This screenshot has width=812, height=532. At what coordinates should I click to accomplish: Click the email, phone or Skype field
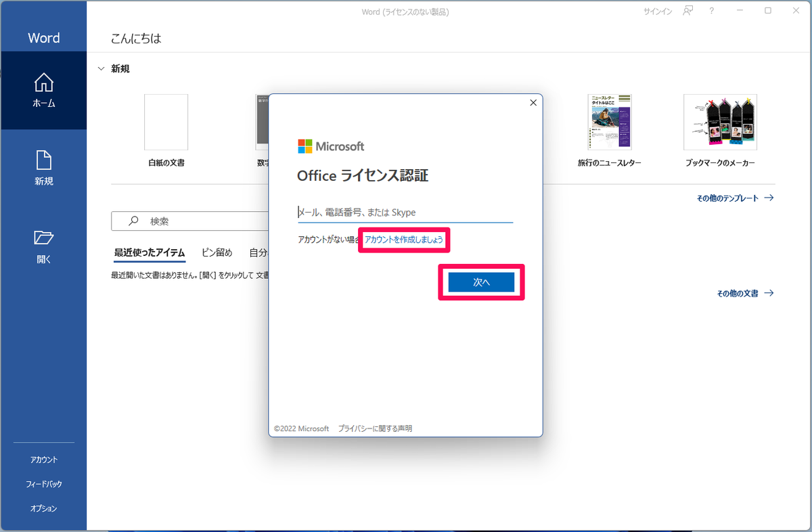coord(405,213)
